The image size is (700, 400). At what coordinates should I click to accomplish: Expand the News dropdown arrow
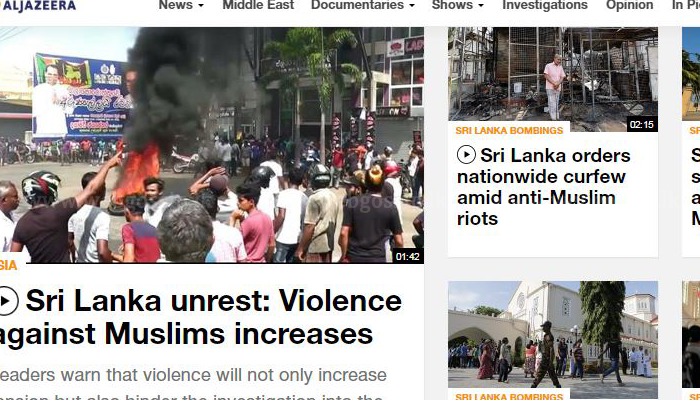(201, 6)
